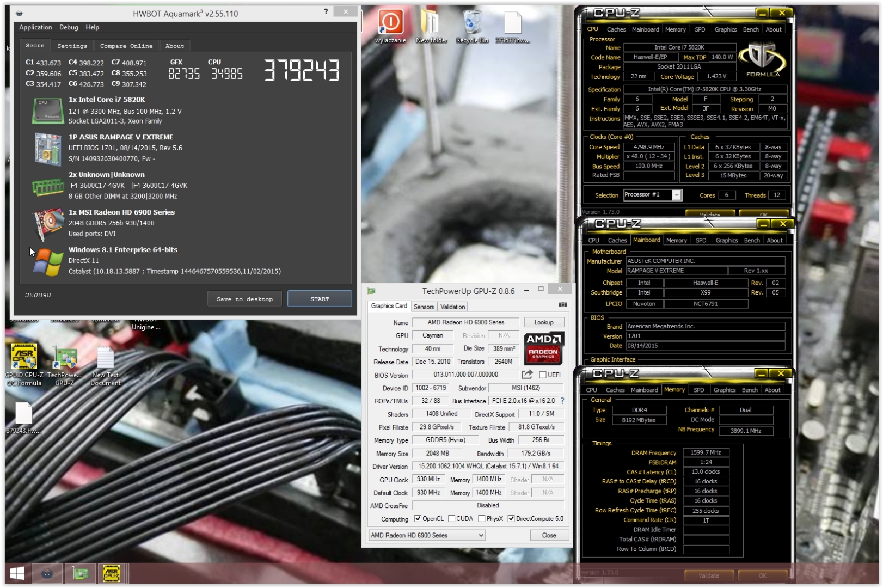Click the Core Speed 4798.9 MHz value
This screenshot has height=588, width=883.
coord(648,147)
